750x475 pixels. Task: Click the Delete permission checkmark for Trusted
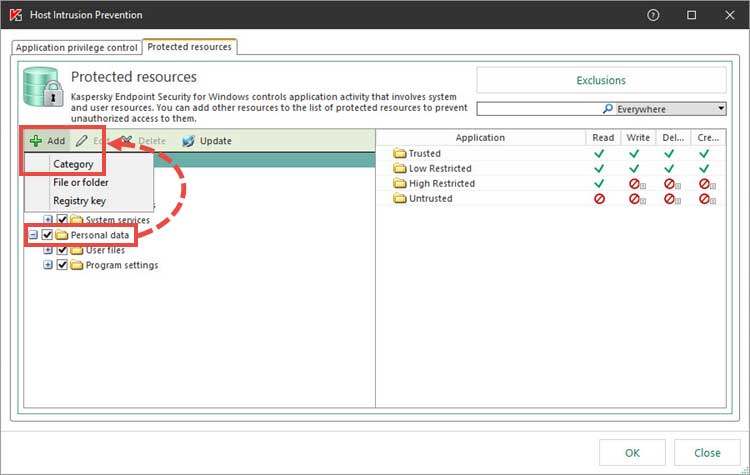(x=669, y=154)
